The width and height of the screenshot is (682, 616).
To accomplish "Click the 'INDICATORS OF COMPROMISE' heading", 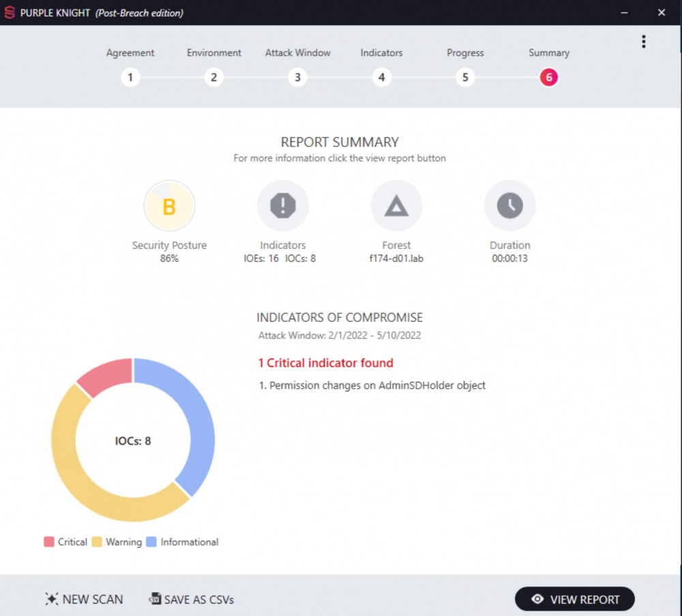I will point(340,318).
